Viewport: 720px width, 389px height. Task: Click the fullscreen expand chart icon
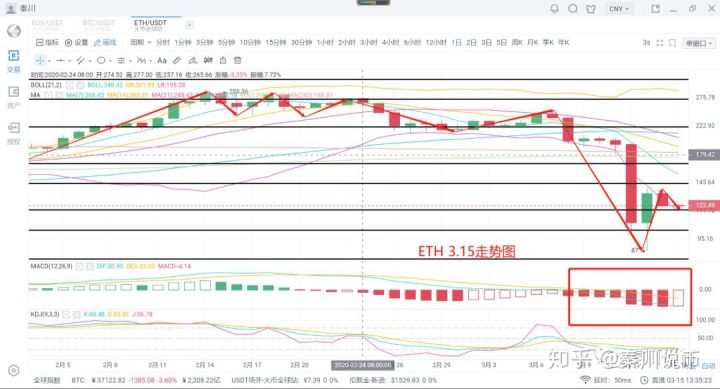click(660, 43)
